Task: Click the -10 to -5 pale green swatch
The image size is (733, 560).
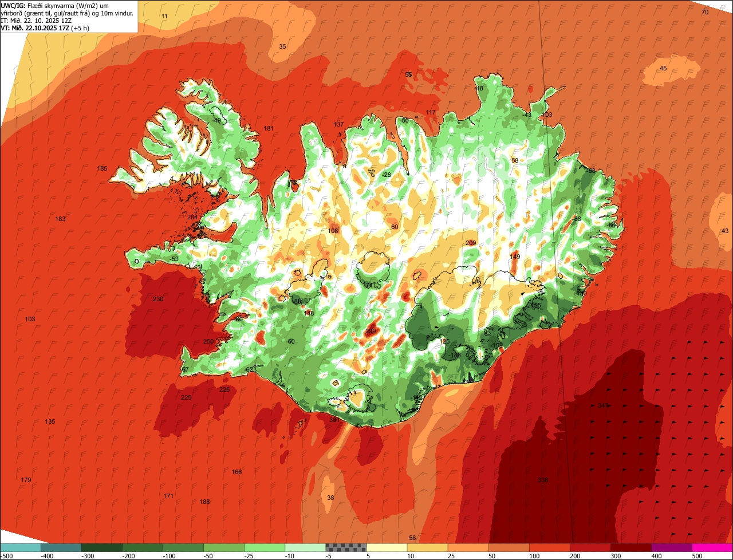Action: tap(305, 547)
